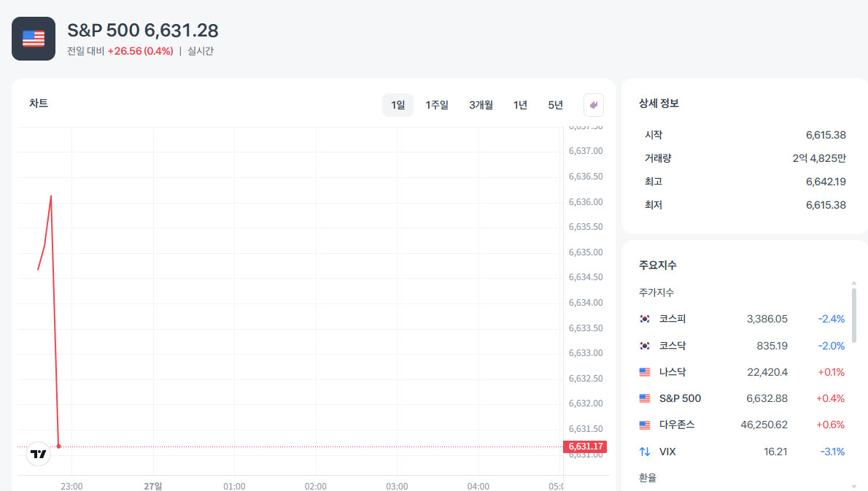Click the 27일 date axis label

(x=152, y=486)
